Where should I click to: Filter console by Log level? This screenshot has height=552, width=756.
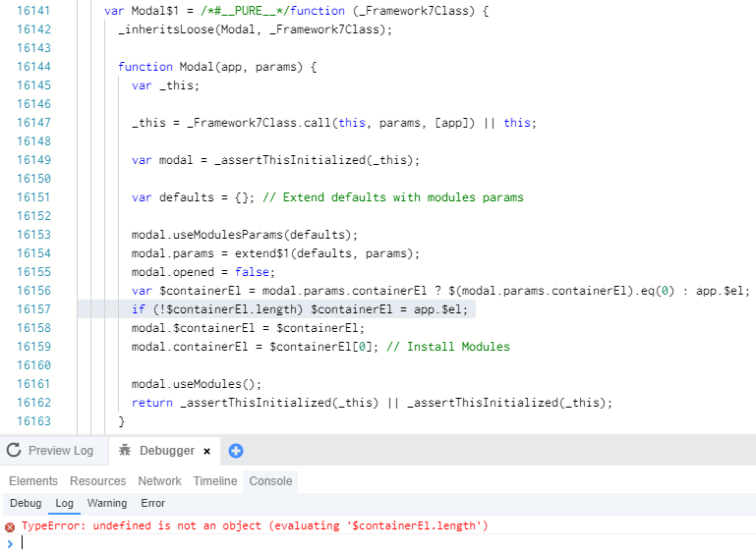[64, 503]
